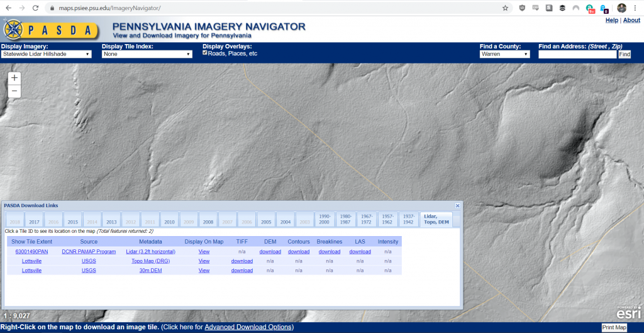
Task: Close the PASDA Download Links panel
Action: click(458, 206)
